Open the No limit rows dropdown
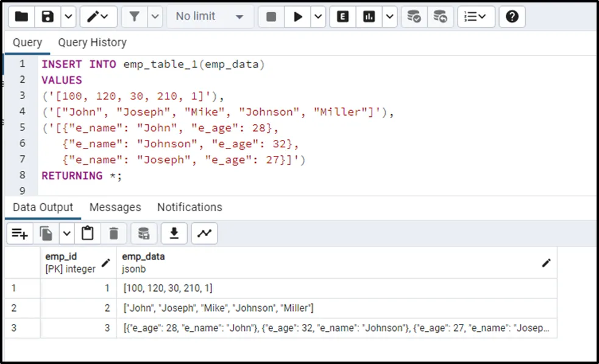The image size is (599, 364). [x=209, y=17]
